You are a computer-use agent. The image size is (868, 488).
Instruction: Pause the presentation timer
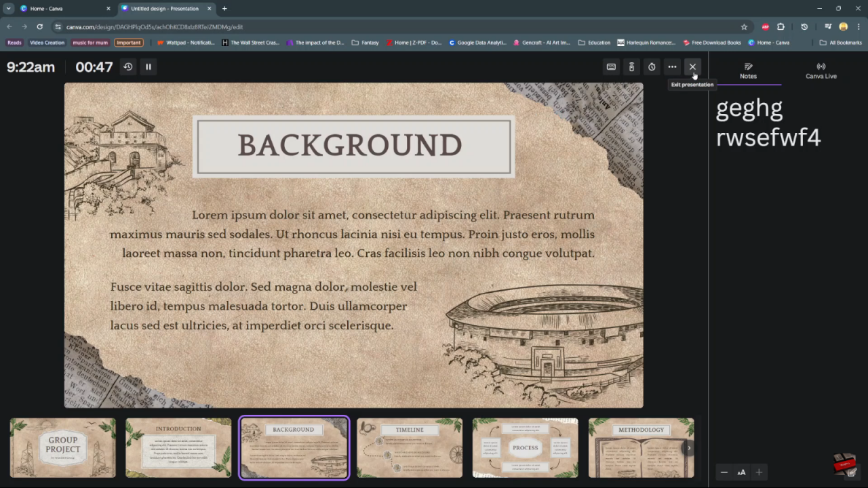point(149,66)
